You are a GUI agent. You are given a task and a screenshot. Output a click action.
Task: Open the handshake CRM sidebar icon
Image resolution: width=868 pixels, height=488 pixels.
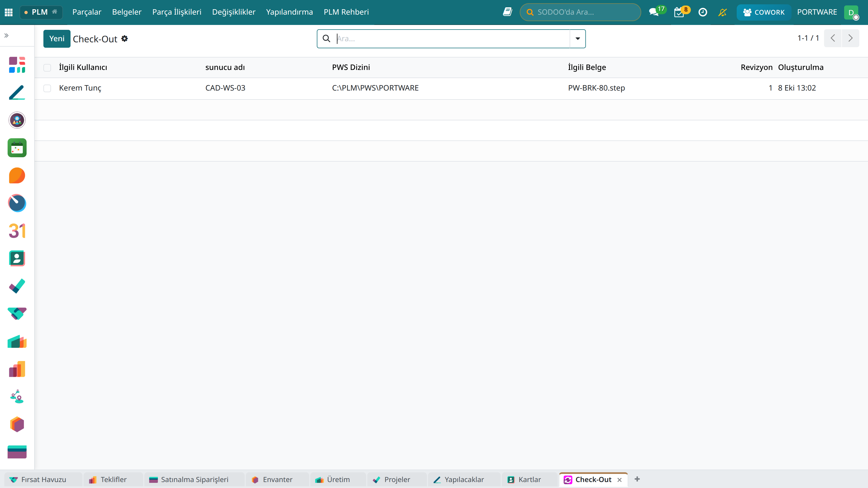[17, 314]
